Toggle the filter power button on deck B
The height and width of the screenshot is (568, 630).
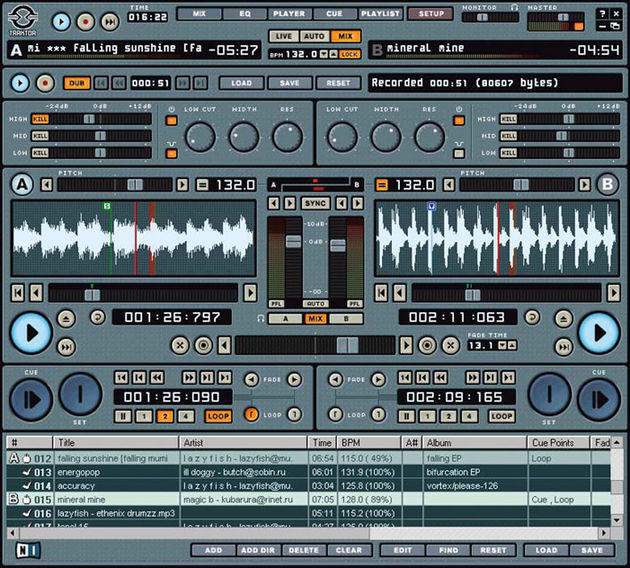pos(459,120)
